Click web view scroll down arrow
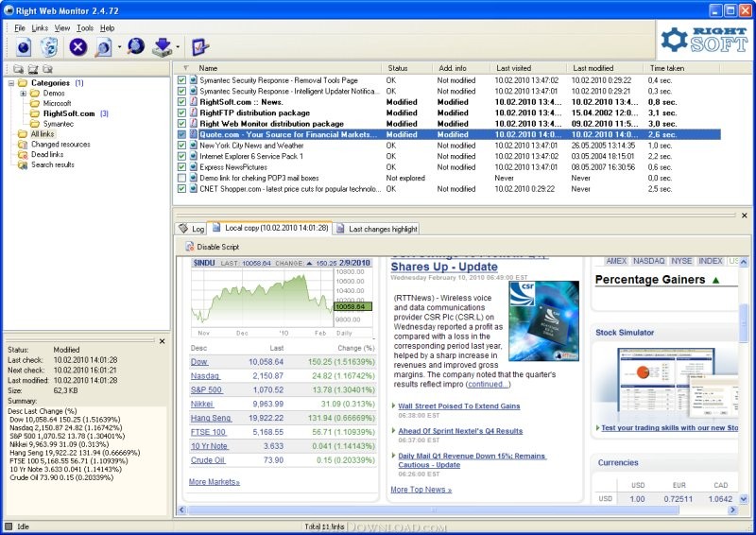This screenshot has width=756, height=535. tap(744, 499)
